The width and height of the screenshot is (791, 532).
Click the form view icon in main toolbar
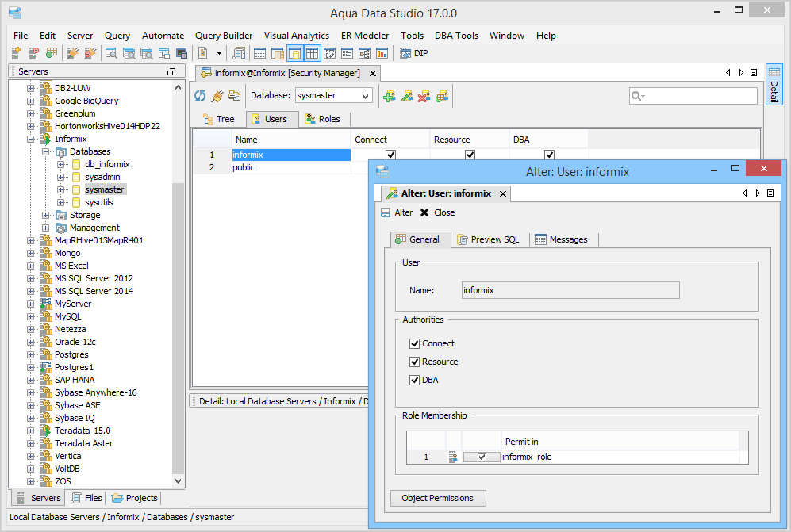[x=347, y=53]
